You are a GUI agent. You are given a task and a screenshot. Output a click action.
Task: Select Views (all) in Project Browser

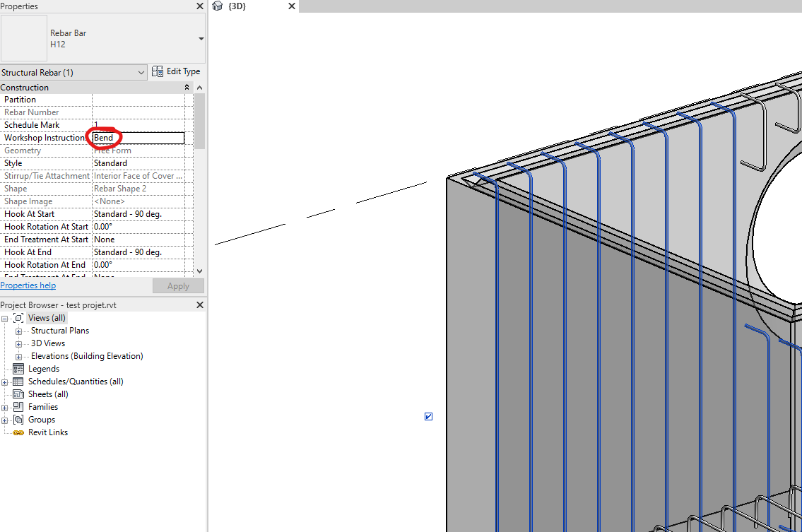click(47, 318)
